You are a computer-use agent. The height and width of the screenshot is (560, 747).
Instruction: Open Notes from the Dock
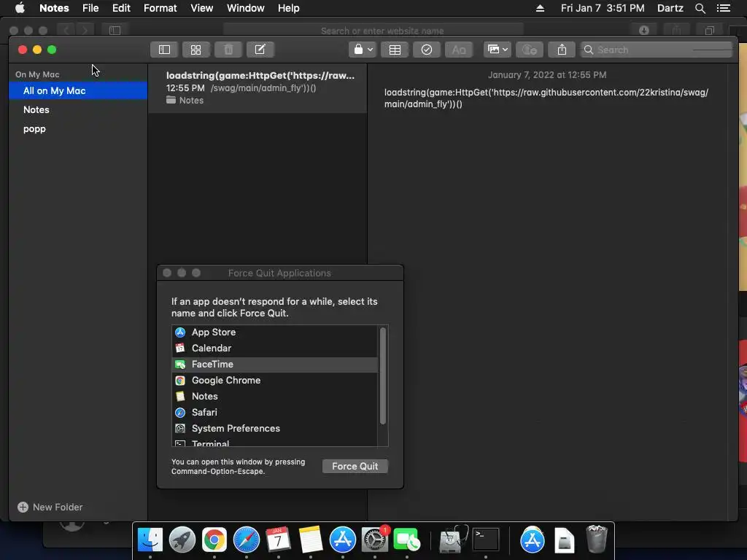click(x=311, y=540)
